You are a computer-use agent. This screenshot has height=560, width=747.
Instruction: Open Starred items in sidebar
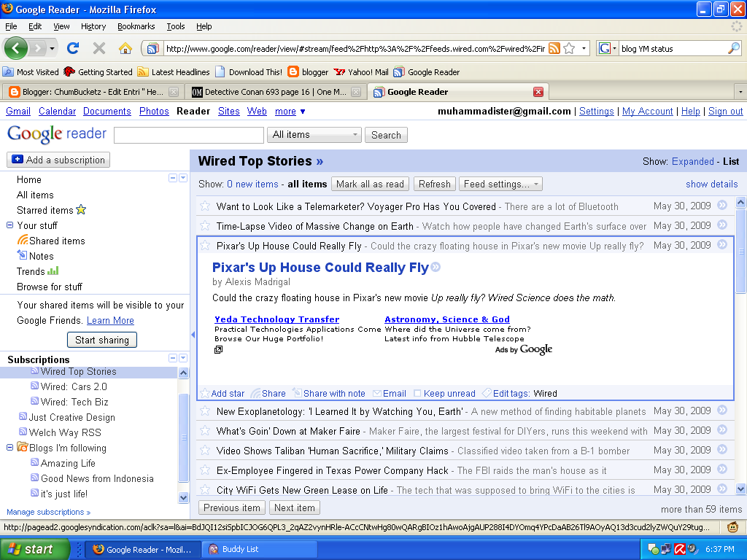(52, 210)
